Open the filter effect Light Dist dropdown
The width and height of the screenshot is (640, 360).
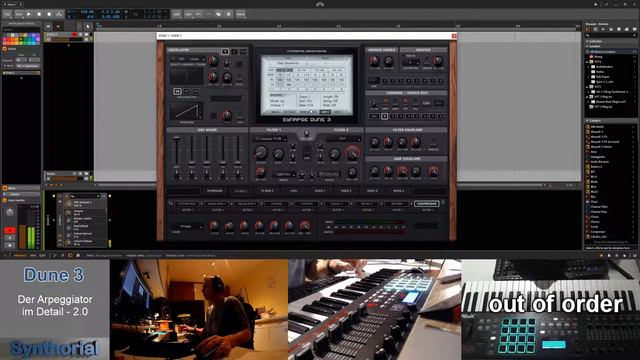[x=284, y=174]
